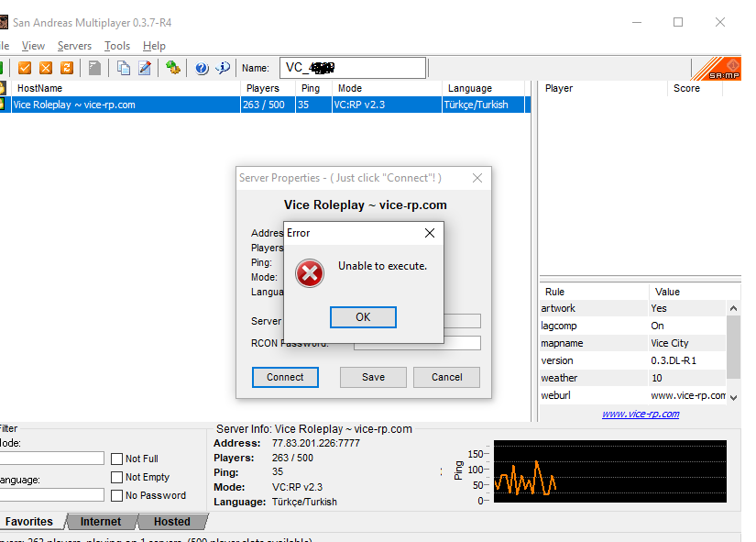Open Server Properties via pencil icon
756x542 pixels.
145,68
